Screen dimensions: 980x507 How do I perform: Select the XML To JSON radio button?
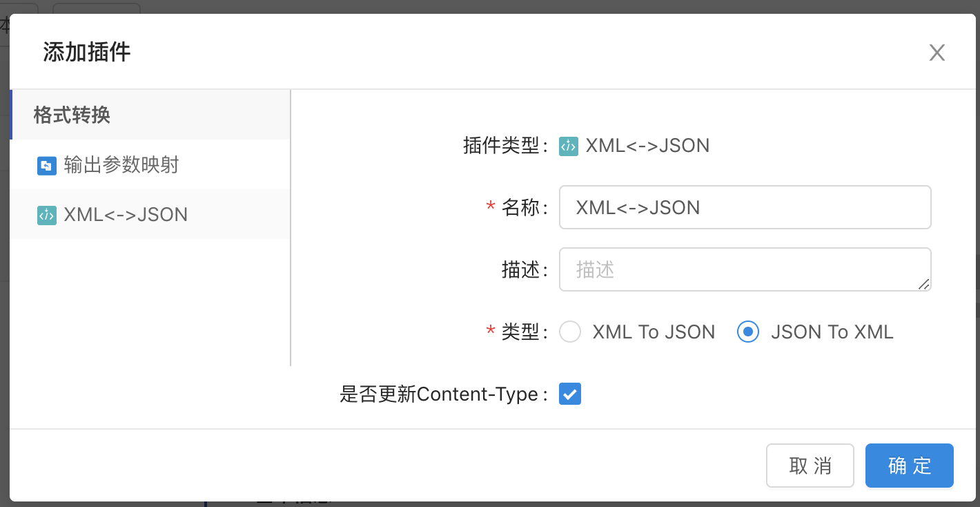pos(570,332)
